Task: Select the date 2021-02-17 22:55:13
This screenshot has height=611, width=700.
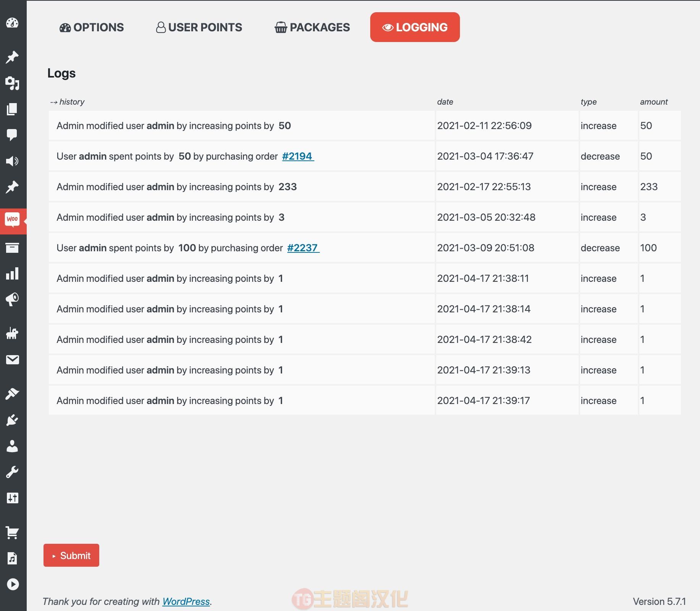Action: tap(484, 187)
